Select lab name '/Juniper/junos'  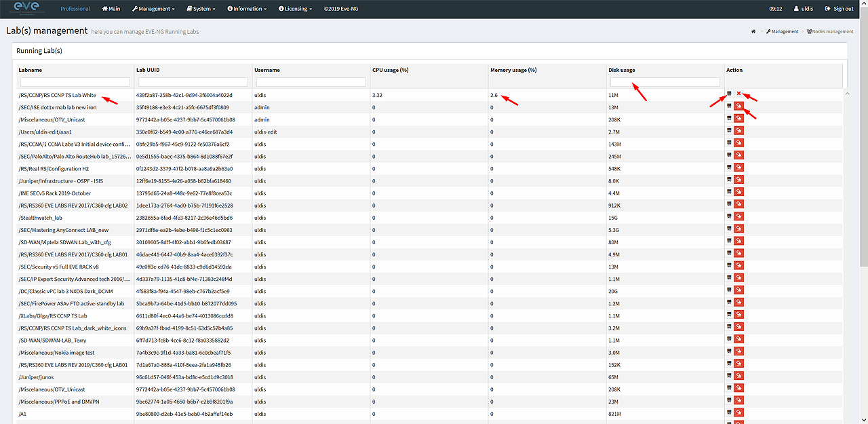pyautogui.click(x=35, y=377)
